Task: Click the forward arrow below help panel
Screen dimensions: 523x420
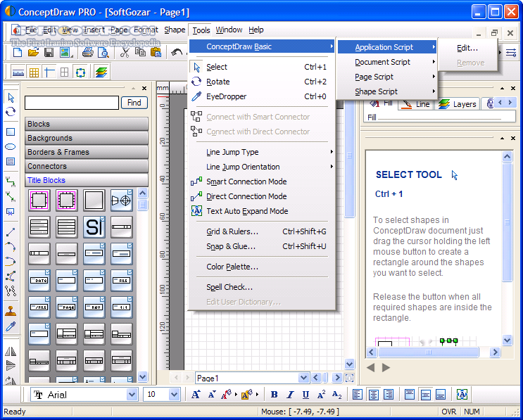Action: [386, 368]
